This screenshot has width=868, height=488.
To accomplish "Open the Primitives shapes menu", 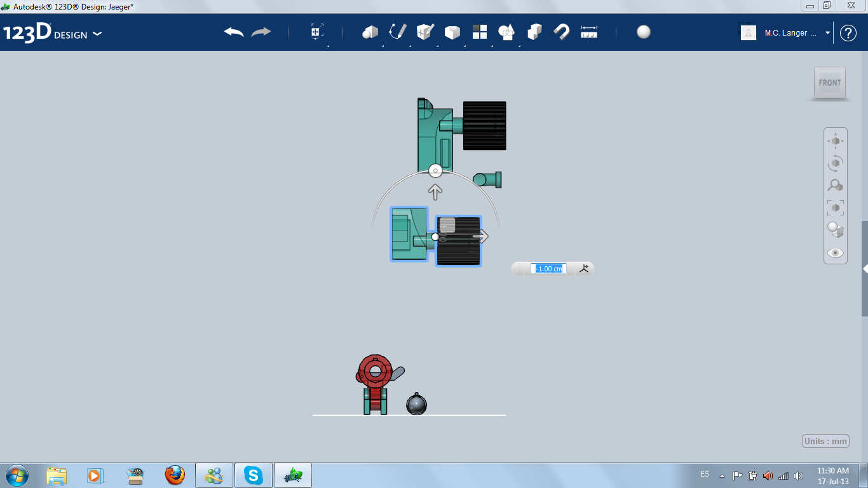I will point(370,32).
